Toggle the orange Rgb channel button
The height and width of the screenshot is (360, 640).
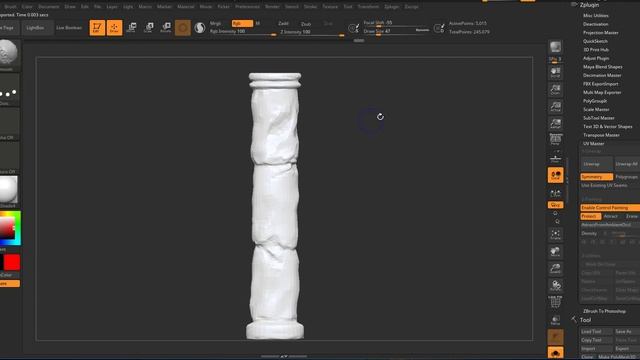click(242, 23)
